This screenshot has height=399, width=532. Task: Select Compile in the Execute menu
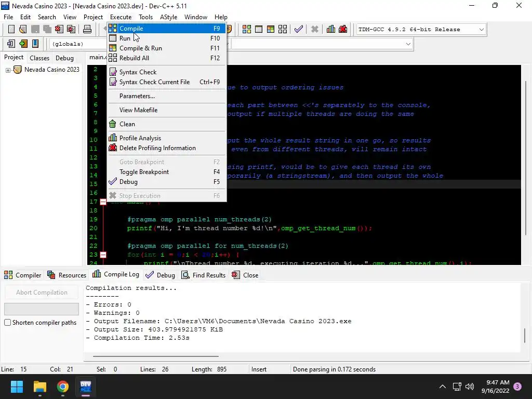[x=167, y=29]
